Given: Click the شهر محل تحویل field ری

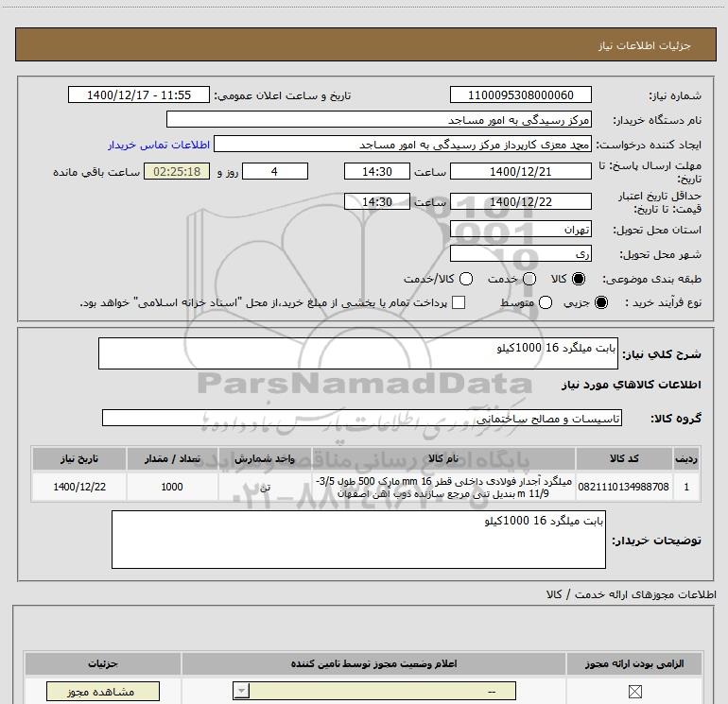Looking at the screenshot, I should [x=520, y=254].
